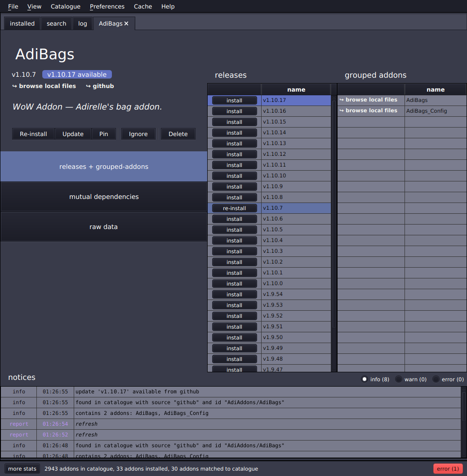Open github link for AdiBags
This screenshot has width=467, height=476.
(100, 86)
